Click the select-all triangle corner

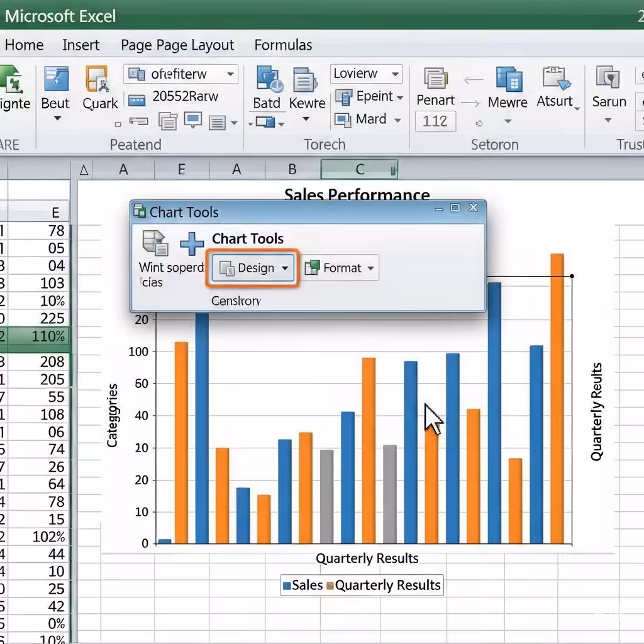(x=84, y=170)
